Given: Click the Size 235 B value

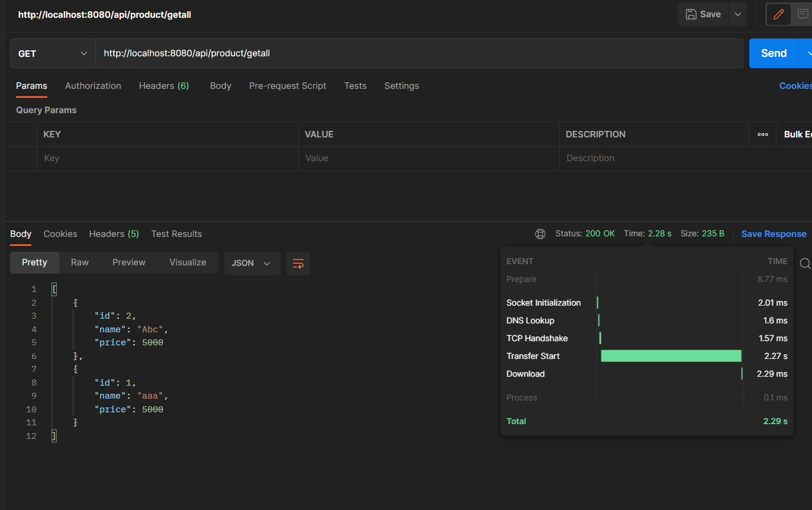Looking at the screenshot, I should pyautogui.click(x=713, y=234).
